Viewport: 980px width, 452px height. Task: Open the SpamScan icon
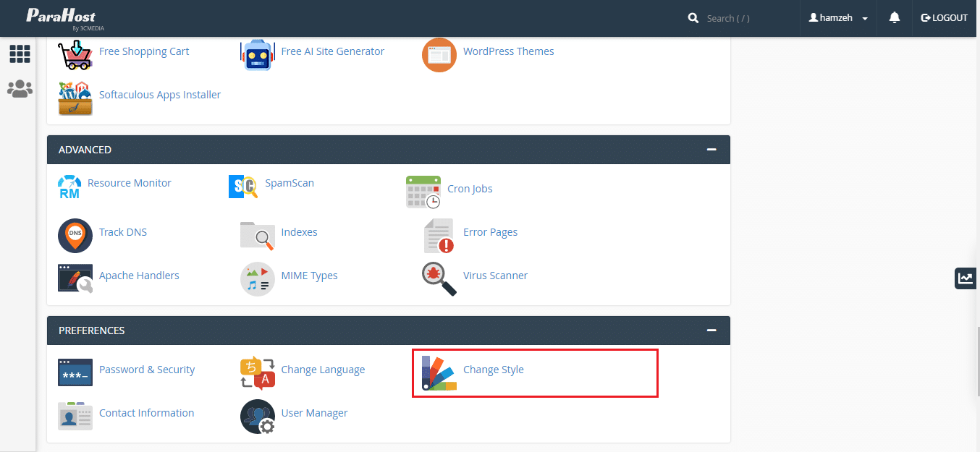tap(243, 187)
